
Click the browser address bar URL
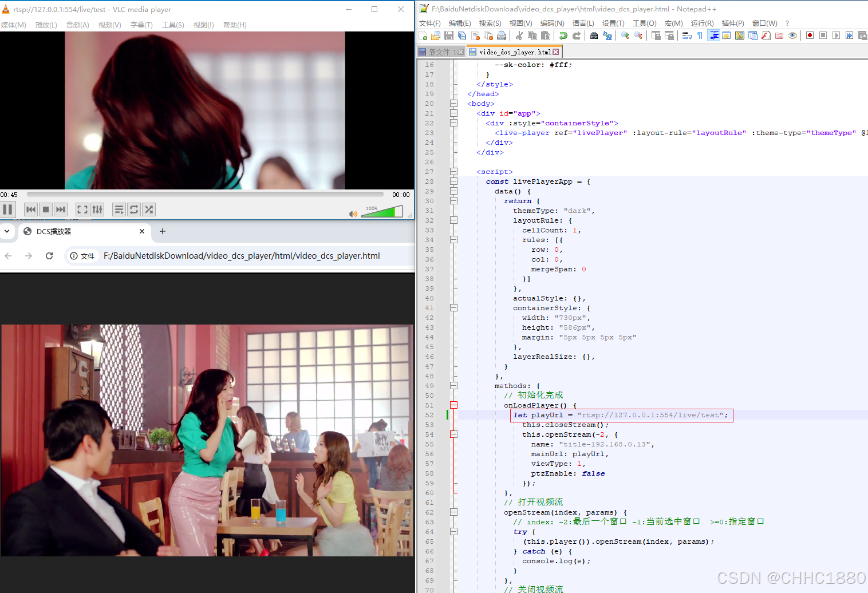tap(242, 256)
